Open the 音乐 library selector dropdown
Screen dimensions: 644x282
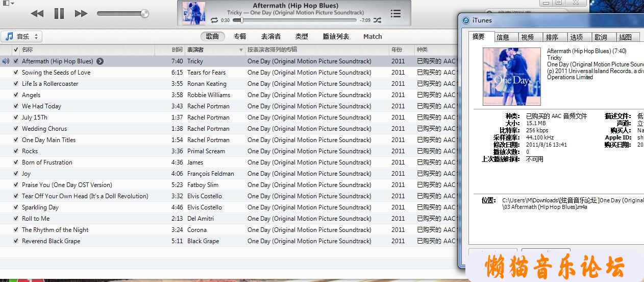22,37
